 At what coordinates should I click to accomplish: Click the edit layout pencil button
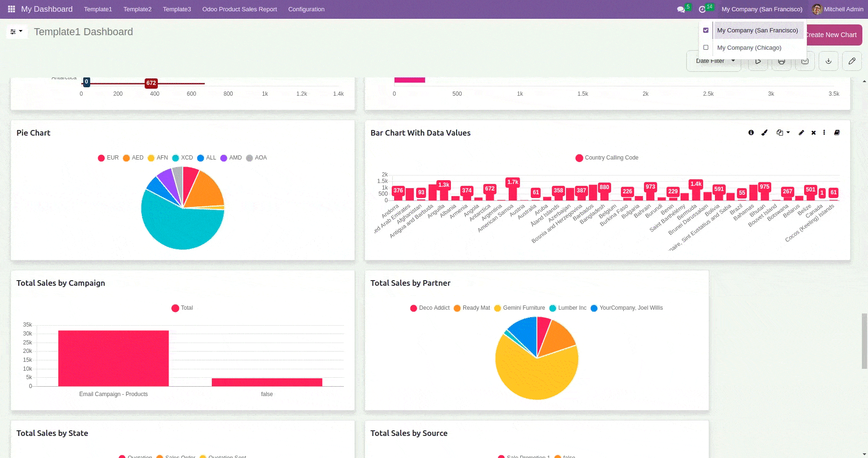pos(852,61)
